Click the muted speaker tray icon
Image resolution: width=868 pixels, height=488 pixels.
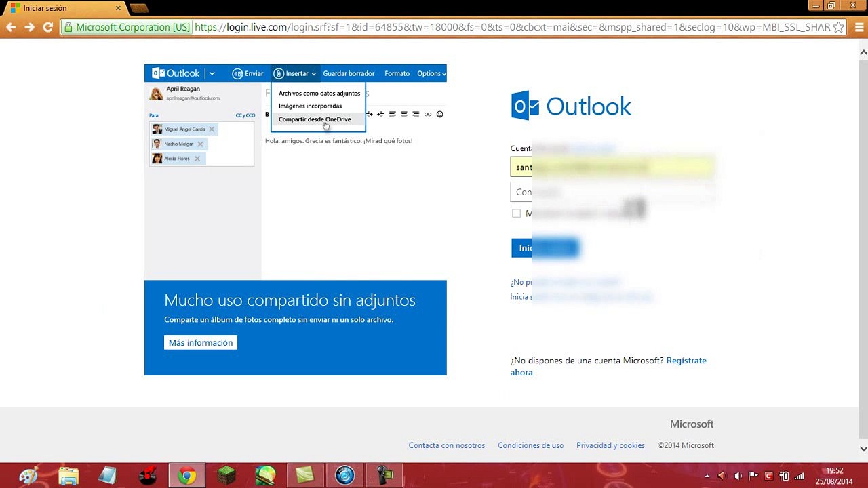point(722,476)
